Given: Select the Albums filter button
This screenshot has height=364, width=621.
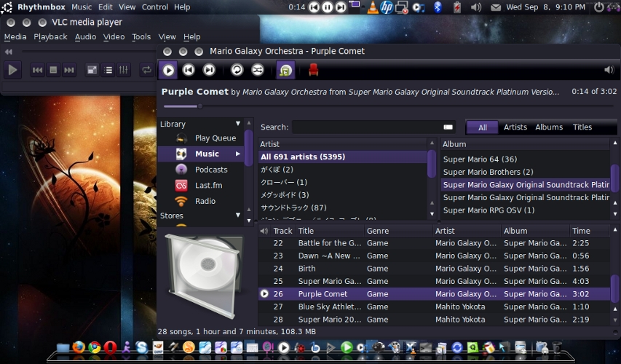Looking at the screenshot, I should tap(549, 127).
